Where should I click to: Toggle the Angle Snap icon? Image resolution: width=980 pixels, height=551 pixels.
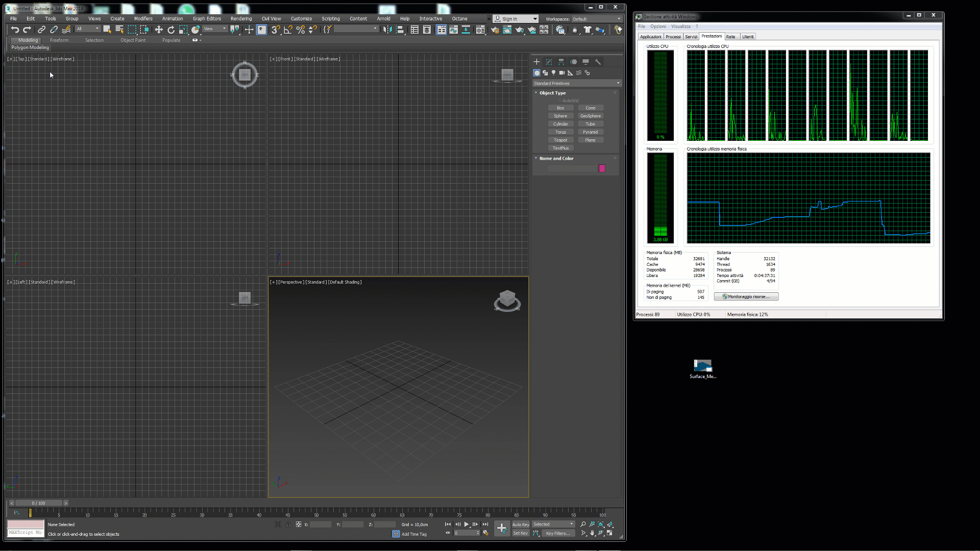[288, 30]
